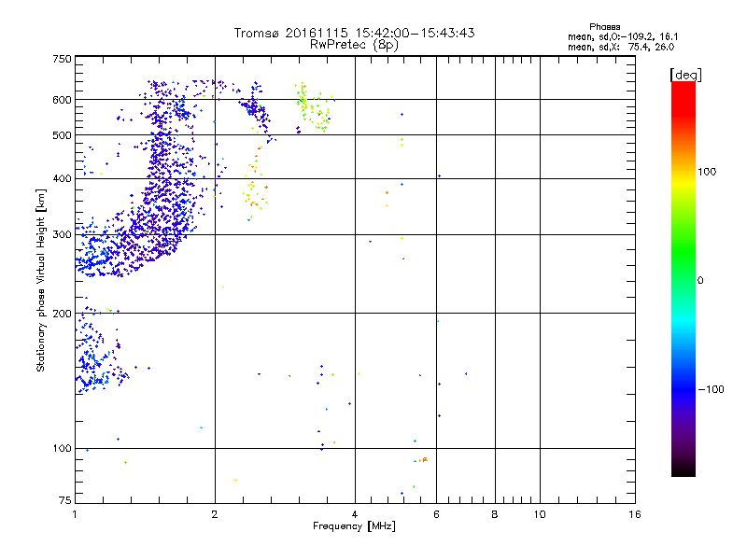Click the 'RwPretec (8p)' subtitle
This screenshot has width=747, height=560.
(x=354, y=45)
